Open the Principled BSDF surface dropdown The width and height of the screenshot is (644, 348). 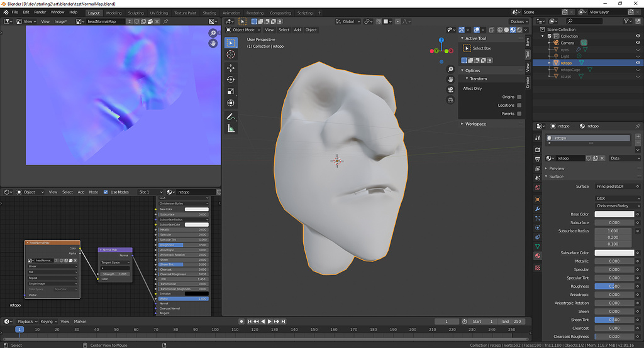618,187
